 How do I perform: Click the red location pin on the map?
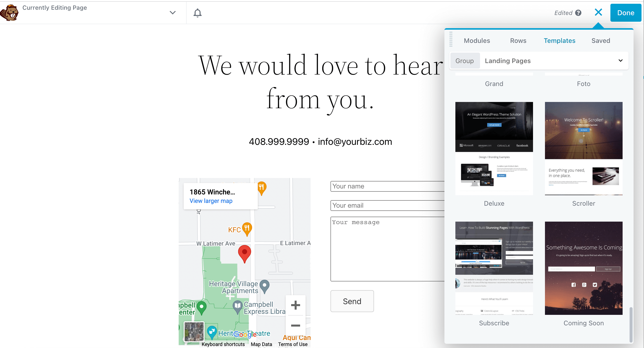click(x=244, y=252)
